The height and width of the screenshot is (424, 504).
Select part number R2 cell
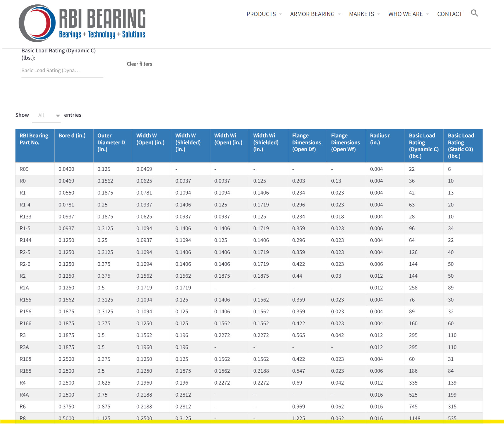pyautogui.click(x=35, y=276)
